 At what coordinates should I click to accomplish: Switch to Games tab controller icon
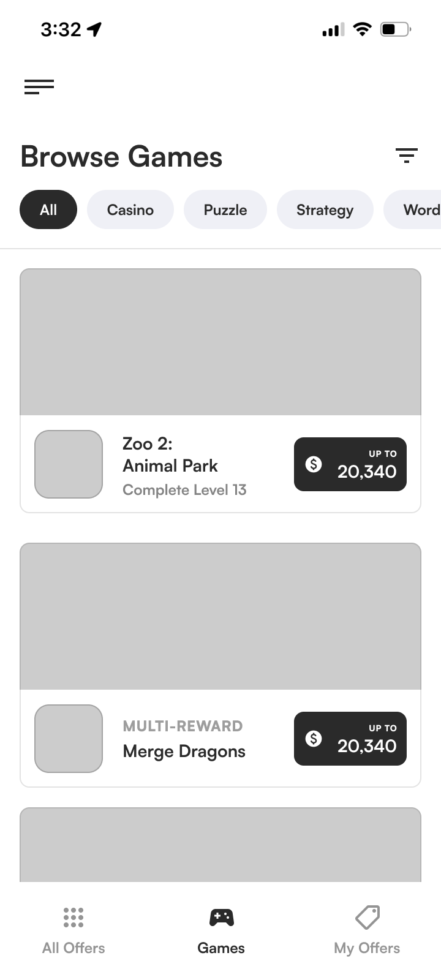221,918
